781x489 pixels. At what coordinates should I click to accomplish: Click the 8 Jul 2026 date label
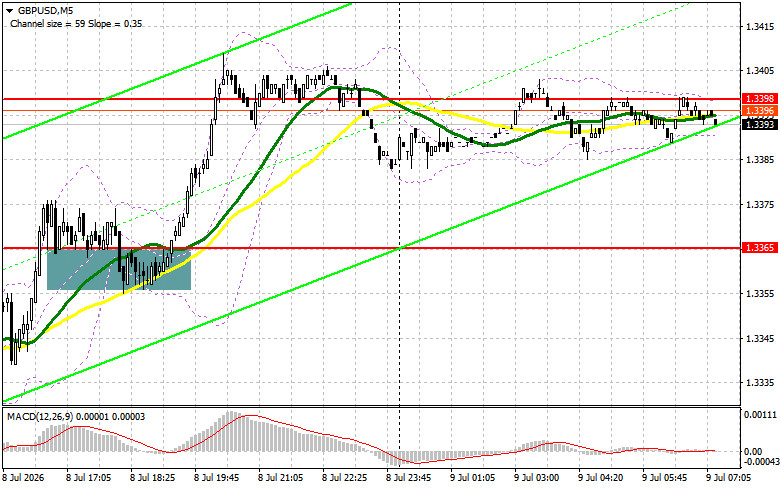23,478
